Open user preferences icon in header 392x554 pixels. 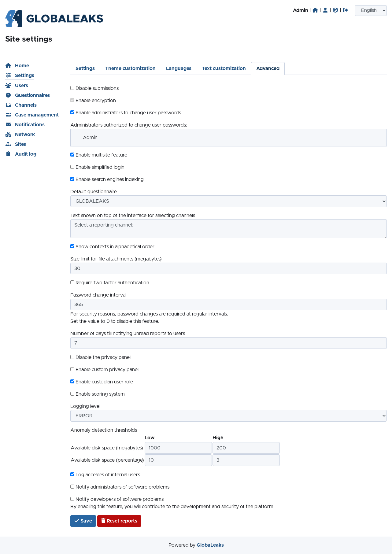pyautogui.click(x=325, y=10)
